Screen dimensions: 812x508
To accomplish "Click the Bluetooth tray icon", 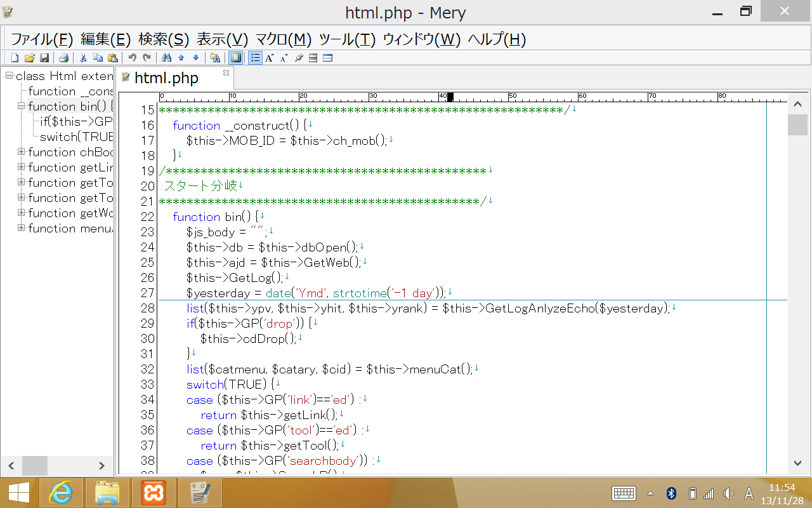I will tap(671, 493).
